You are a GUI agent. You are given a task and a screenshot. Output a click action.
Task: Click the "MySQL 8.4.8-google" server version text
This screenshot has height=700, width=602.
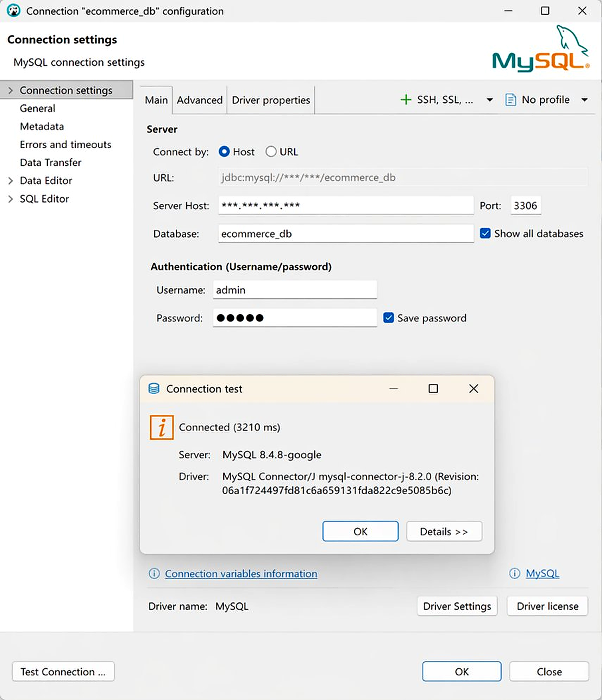tap(272, 455)
